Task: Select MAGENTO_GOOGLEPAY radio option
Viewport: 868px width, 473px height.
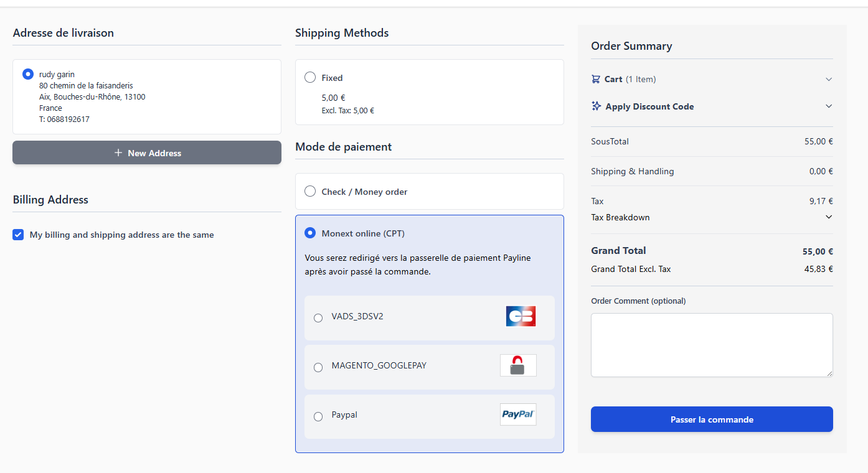Action: [x=318, y=367]
